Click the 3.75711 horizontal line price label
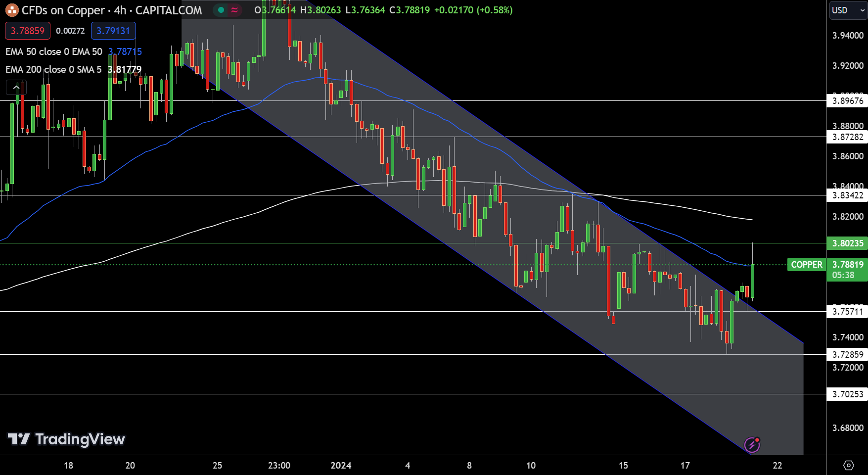This screenshot has width=868, height=475. coord(847,312)
